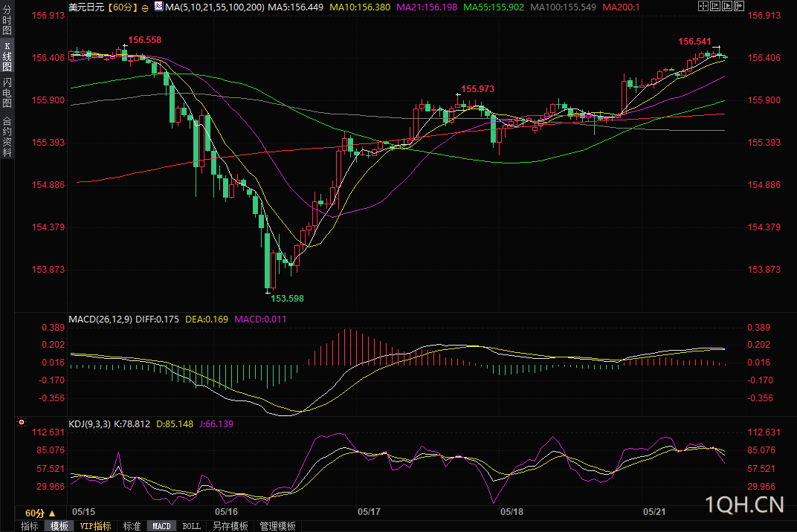Image resolution: width=797 pixels, height=532 pixels.
Task: Click the 【60分】 period label in title
Action: [x=123, y=7]
